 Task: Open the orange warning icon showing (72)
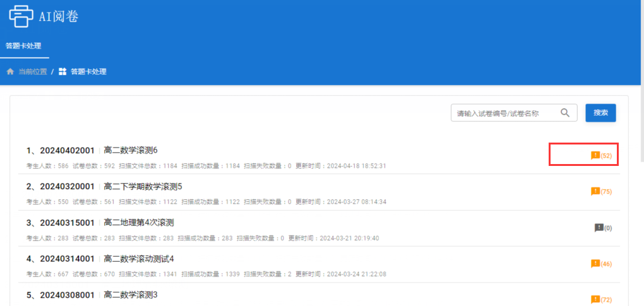[x=595, y=300]
